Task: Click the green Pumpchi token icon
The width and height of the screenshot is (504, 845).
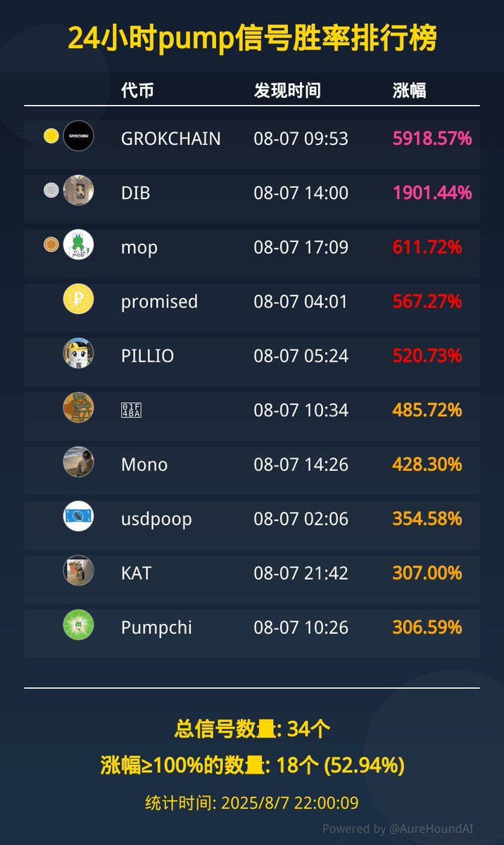Action: [78, 625]
